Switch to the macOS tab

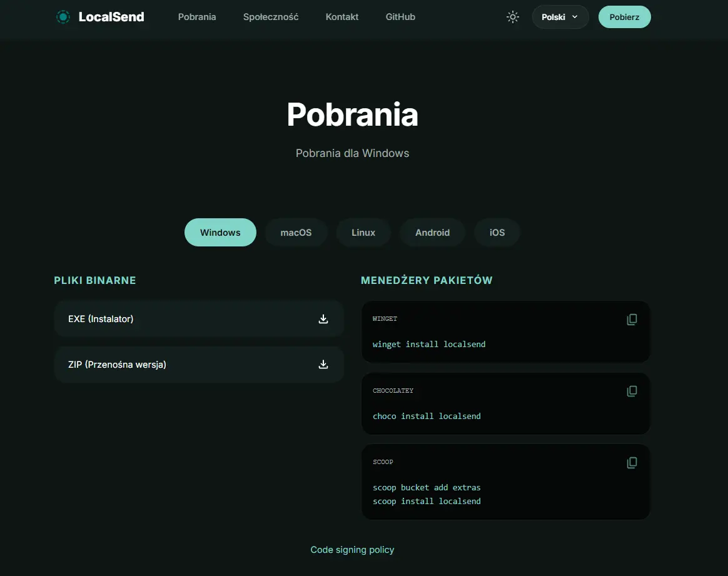pyautogui.click(x=296, y=233)
